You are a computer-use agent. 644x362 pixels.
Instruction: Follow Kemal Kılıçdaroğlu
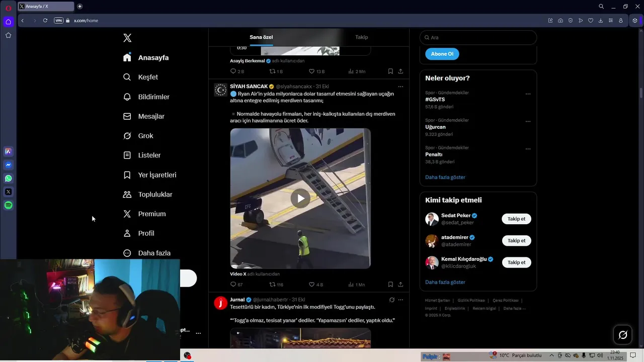click(516, 262)
